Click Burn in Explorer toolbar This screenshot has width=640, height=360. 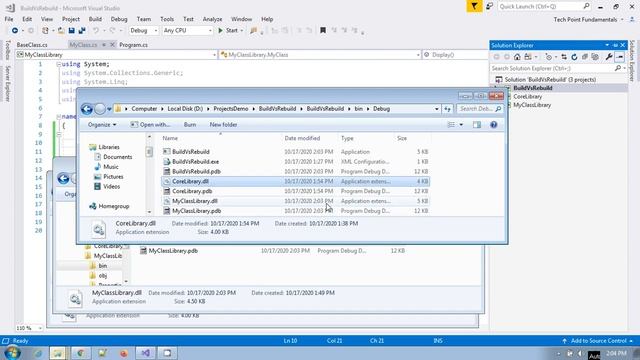190,125
